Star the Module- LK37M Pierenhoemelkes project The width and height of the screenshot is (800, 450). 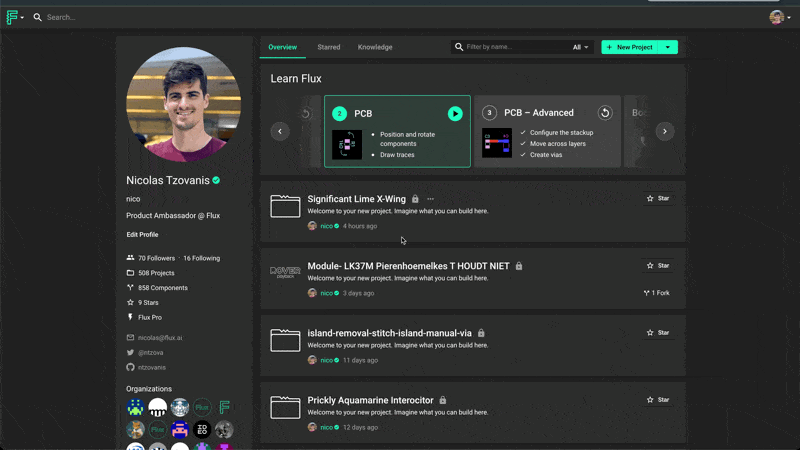tap(658, 266)
